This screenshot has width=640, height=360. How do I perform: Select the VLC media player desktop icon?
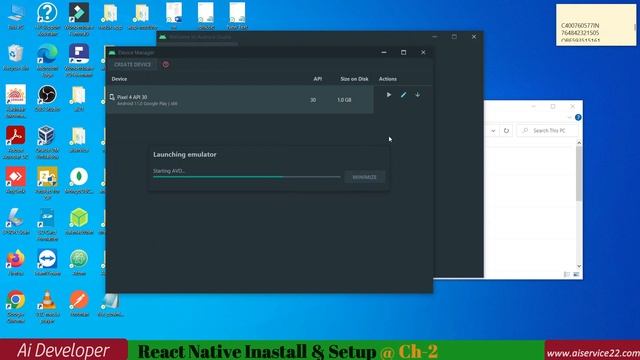pyautogui.click(x=47, y=306)
